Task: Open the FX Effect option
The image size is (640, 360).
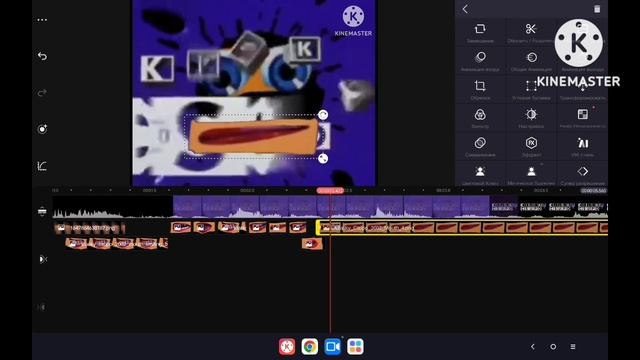Action: (531, 146)
